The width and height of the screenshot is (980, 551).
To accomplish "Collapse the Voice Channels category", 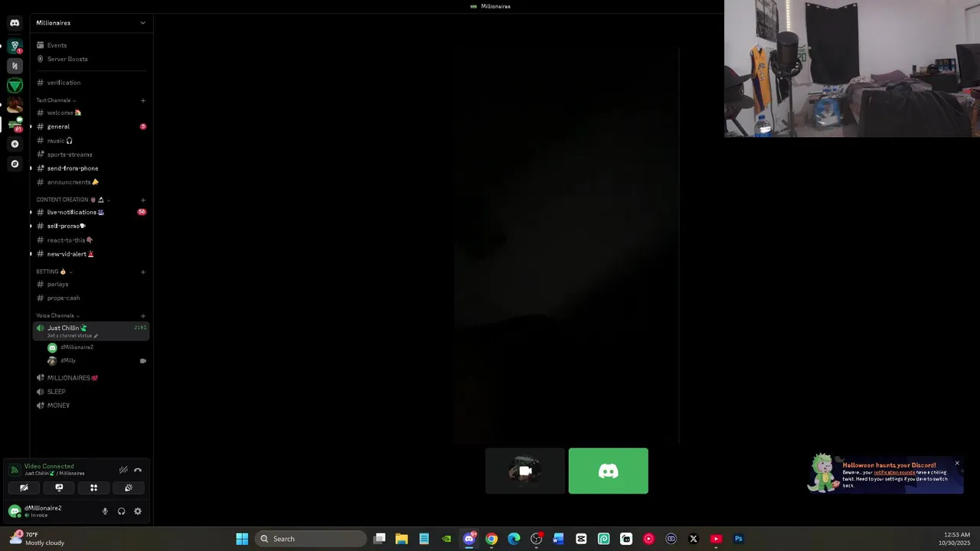I will click(x=57, y=315).
